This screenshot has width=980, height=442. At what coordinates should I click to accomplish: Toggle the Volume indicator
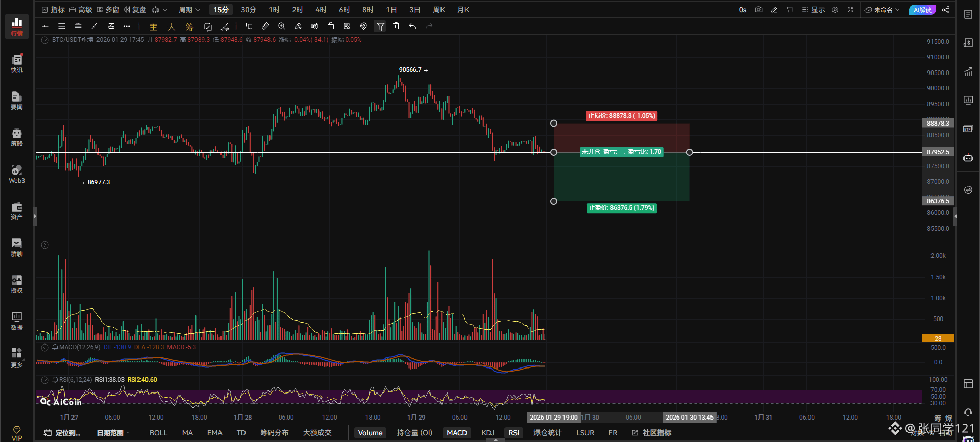(x=370, y=433)
